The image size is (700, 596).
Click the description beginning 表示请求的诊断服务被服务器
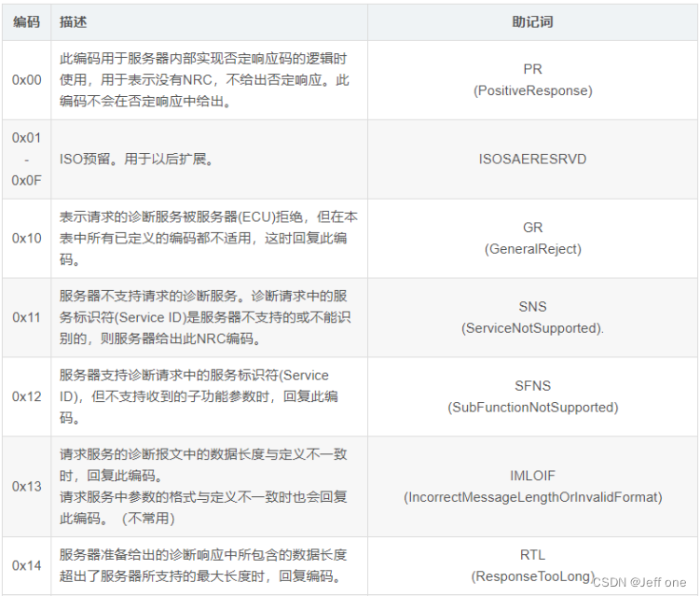tap(209, 238)
